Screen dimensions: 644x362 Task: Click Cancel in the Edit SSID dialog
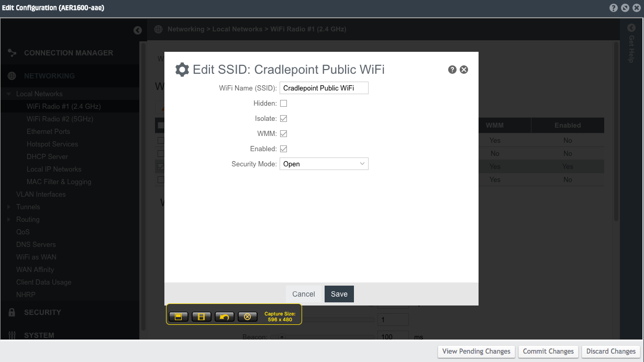[304, 294]
